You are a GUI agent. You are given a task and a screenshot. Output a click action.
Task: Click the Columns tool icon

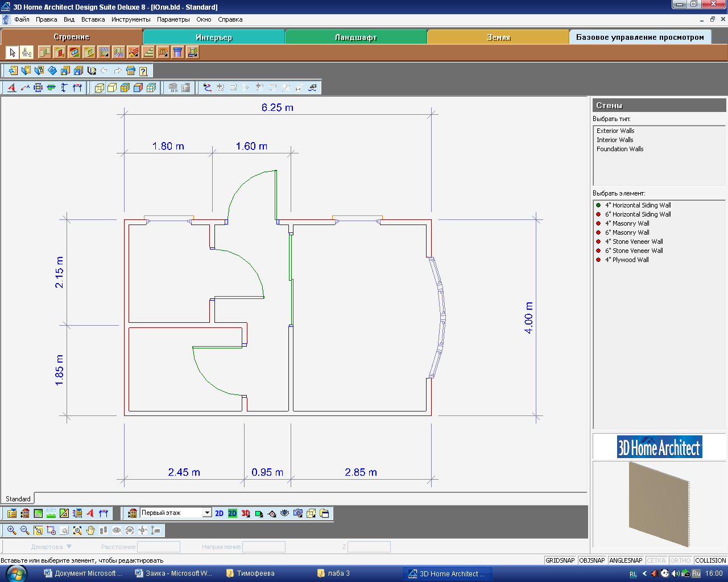(x=178, y=53)
